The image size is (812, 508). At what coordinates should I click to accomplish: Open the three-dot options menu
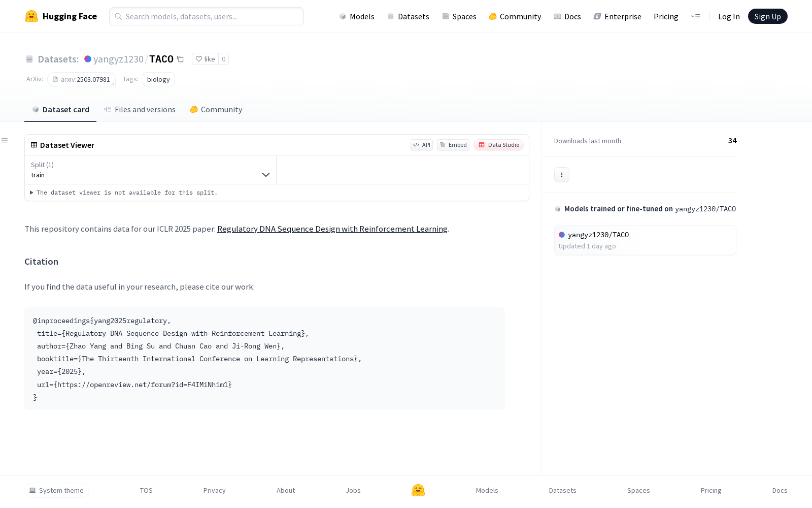(562, 175)
